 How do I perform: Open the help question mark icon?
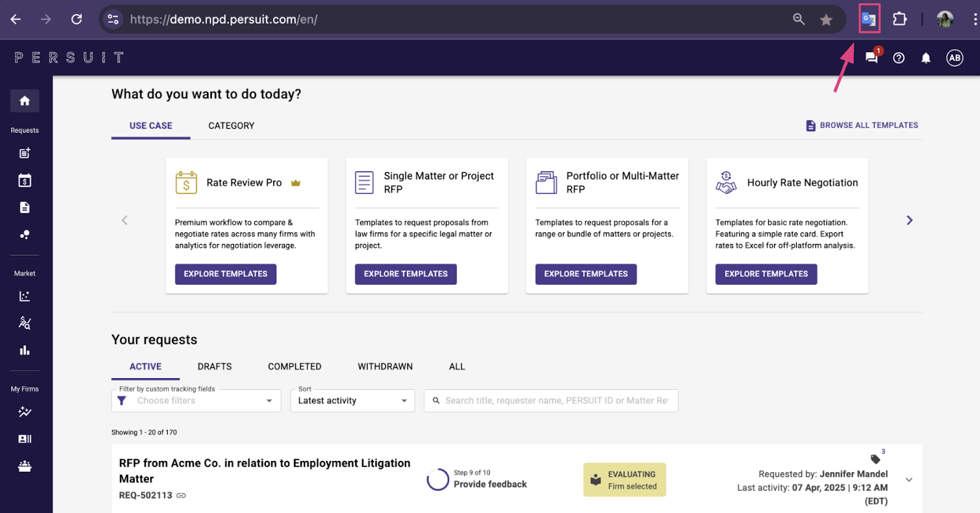899,58
